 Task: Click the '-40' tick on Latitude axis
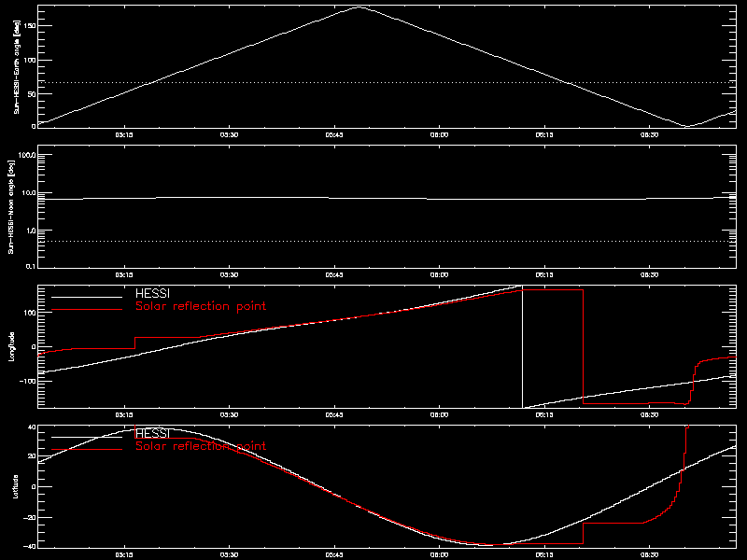[x=30, y=546]
